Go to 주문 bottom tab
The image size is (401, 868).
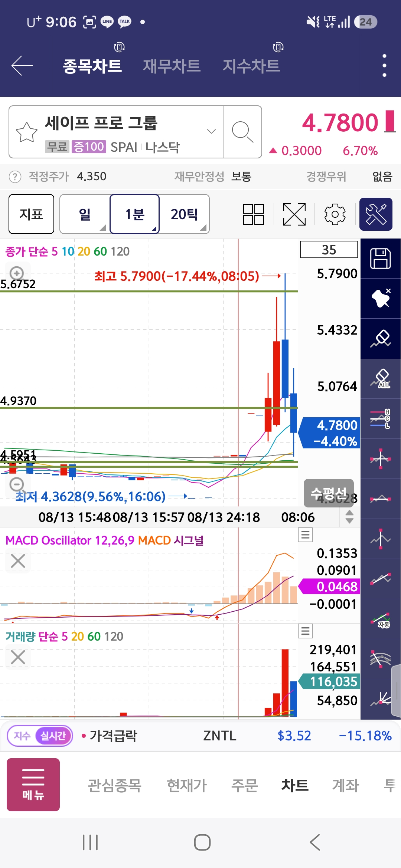[244, 785]
